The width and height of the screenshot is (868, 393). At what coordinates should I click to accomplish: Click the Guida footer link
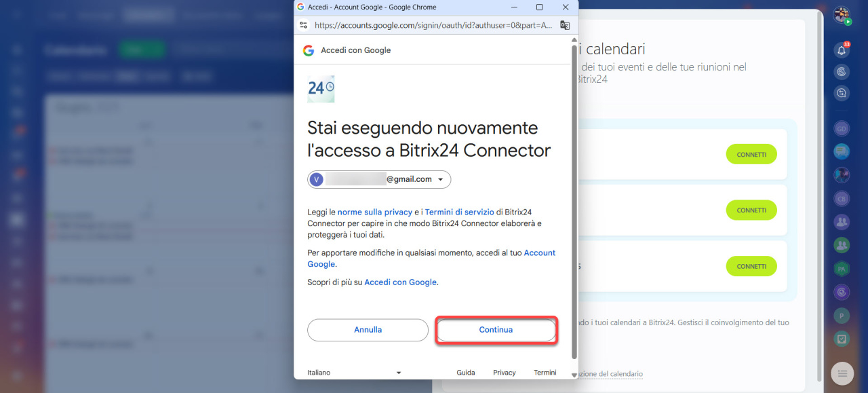click(465, 373)
